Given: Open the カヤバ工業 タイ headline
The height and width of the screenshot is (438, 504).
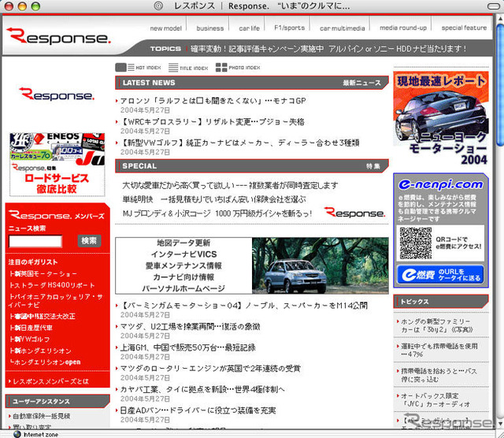Looking at the screenshot, I should click(x=202, y=389).
